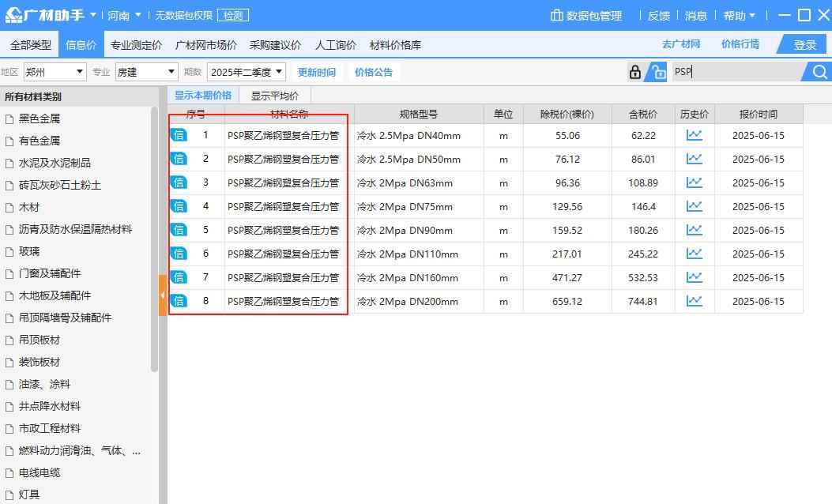Open historical price chart for DN200mm pipe
This screenshot has width=832, height=504.
pyautogui.click(x=694, y=301)
